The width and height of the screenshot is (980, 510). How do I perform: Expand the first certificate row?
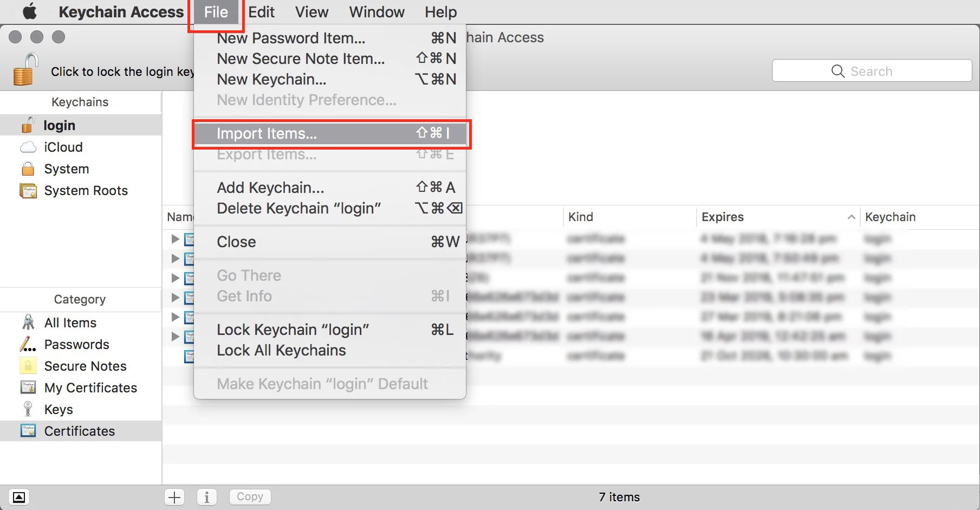click(175, 238)
